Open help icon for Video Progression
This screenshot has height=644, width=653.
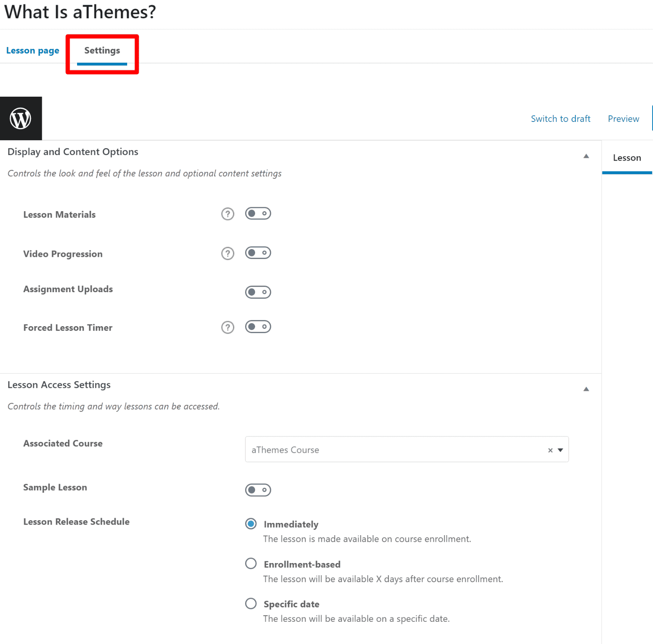tap(228, 253)
